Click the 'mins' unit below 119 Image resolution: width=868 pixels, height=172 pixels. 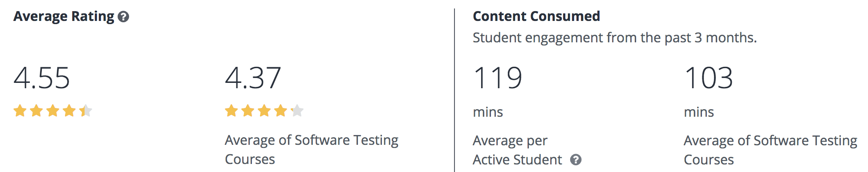coord(488,112)
